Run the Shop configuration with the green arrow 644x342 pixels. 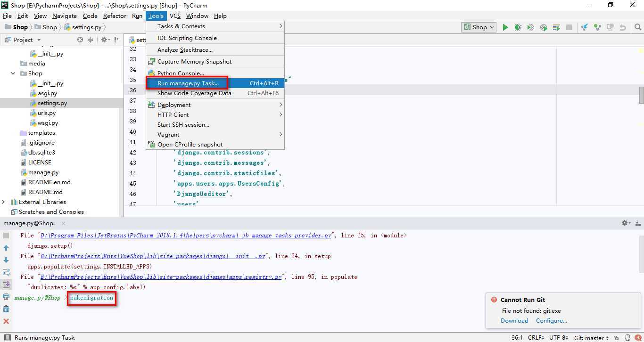505,27
